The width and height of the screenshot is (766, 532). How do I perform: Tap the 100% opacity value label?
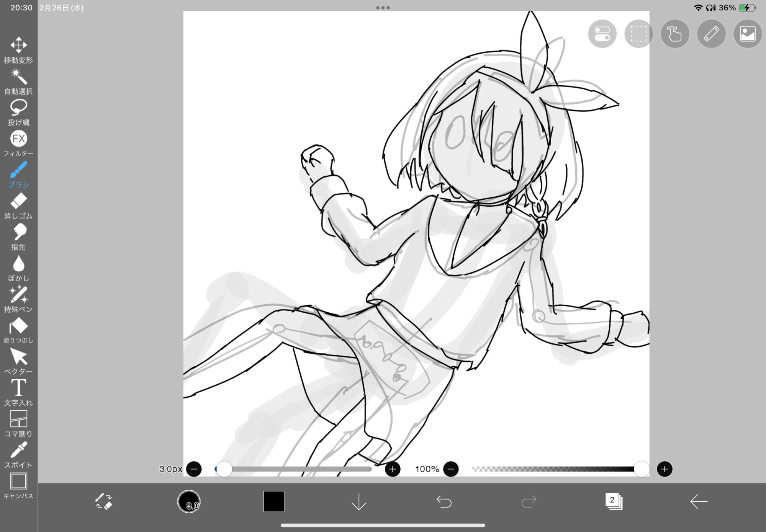[427, 469]
